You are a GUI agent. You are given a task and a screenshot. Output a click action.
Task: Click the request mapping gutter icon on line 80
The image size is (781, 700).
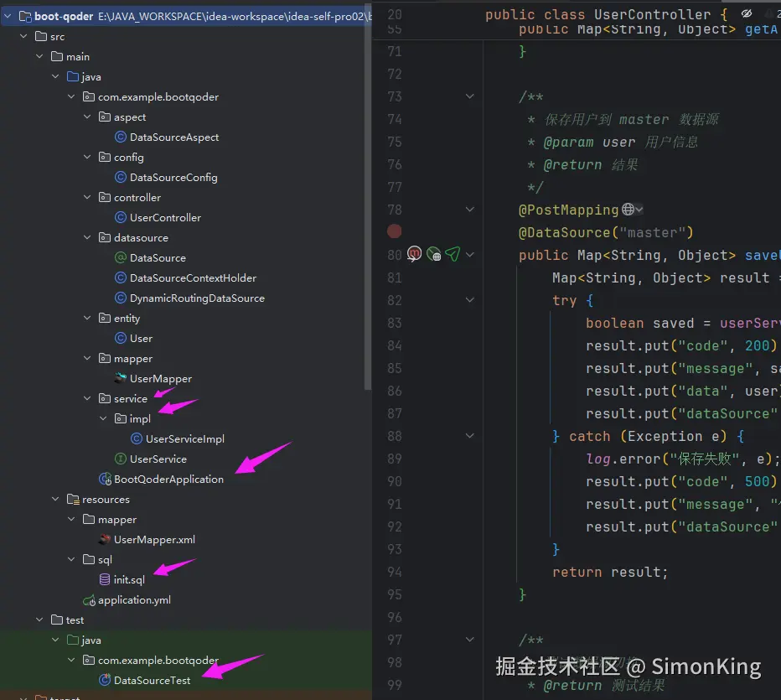[414, 254]
